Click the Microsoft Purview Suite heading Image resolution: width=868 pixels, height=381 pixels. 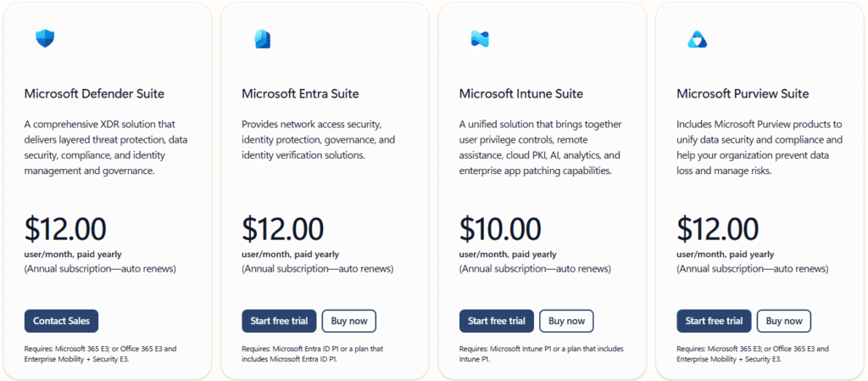[743, 93]
